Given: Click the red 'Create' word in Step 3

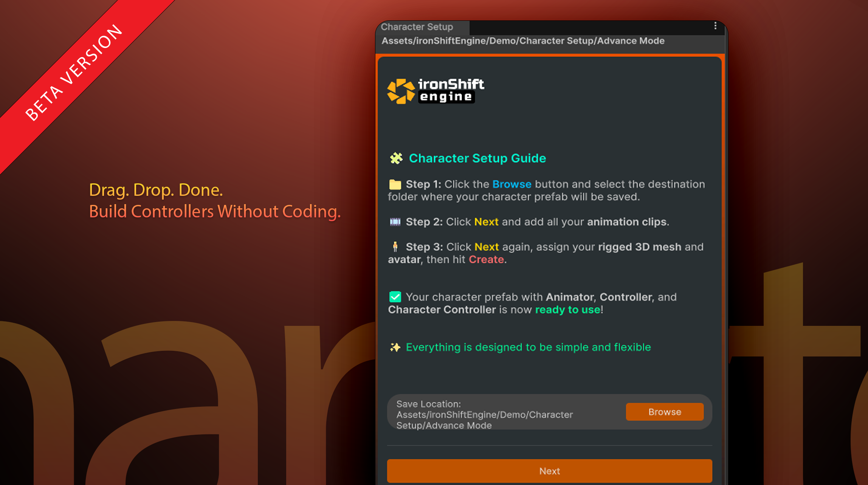Looking at the screenshot, I should click(x=486, y=259).
